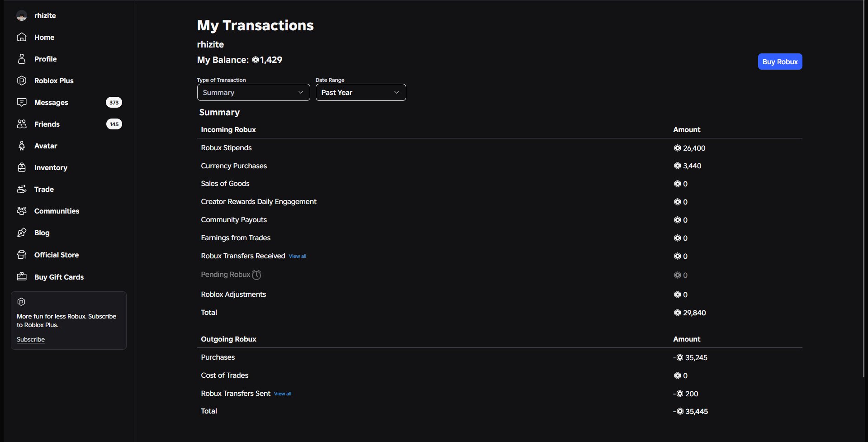Click the Sales of Goods row label
Screen dimensions: 868x442
pyautogui.click(x=225, y=183)
